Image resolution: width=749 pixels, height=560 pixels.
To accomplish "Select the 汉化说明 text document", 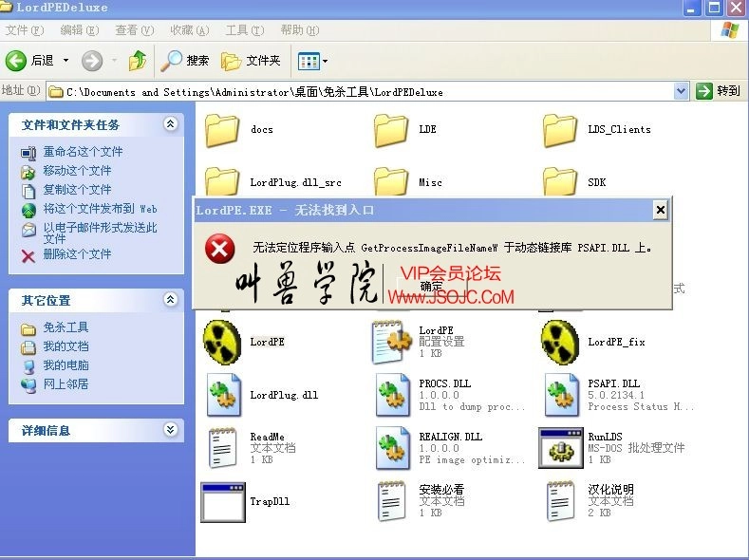I will pyautogui.click(x=561, y=501).
